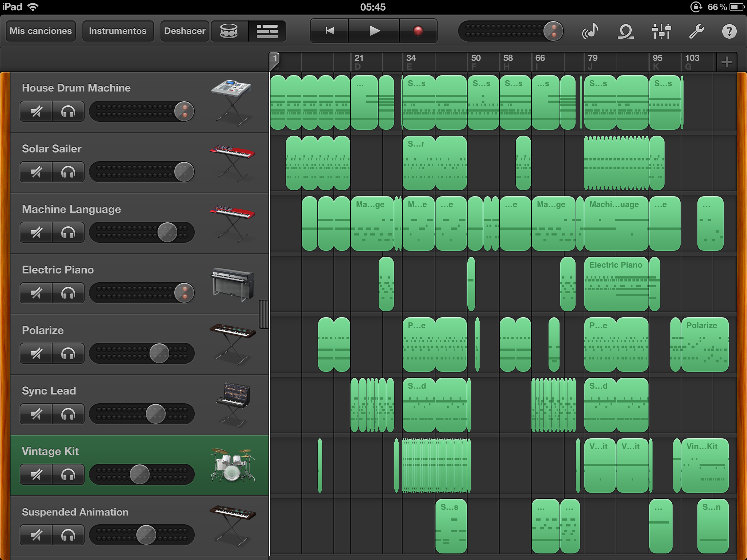Open the instrument view with the drum icon
Image resolution: width=747 pixels, height=560 pixels.
(x=229, y=31)
